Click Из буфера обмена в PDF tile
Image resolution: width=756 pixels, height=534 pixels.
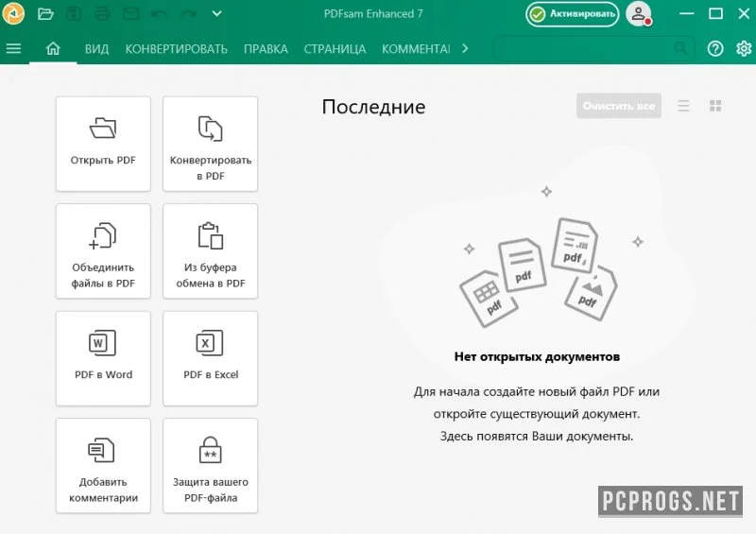click(x=210, y=250)
